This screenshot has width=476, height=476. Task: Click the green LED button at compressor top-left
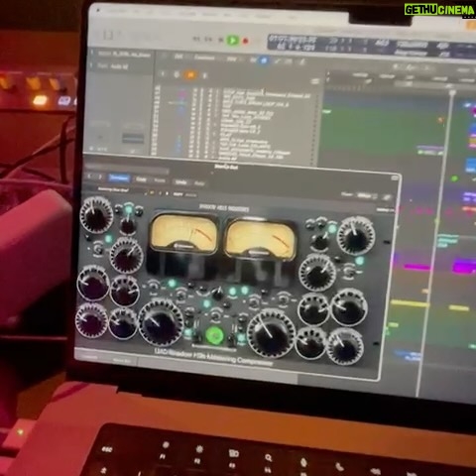click(x=128, y=210)
